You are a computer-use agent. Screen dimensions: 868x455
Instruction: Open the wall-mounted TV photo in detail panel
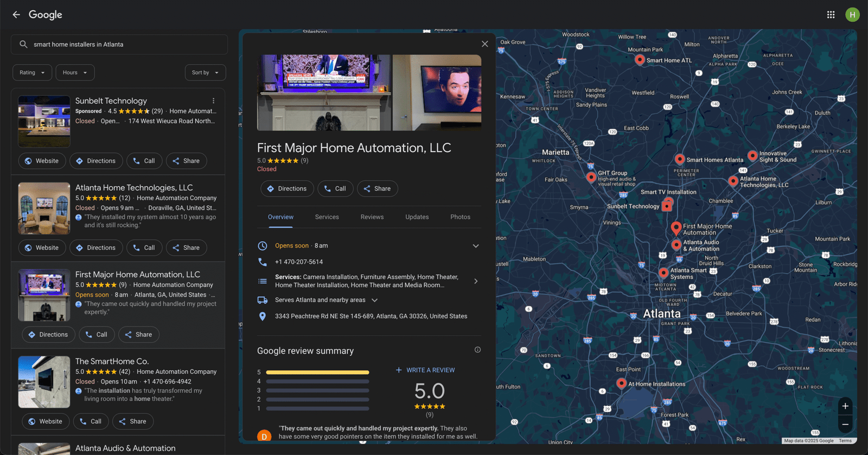[437, 92]
